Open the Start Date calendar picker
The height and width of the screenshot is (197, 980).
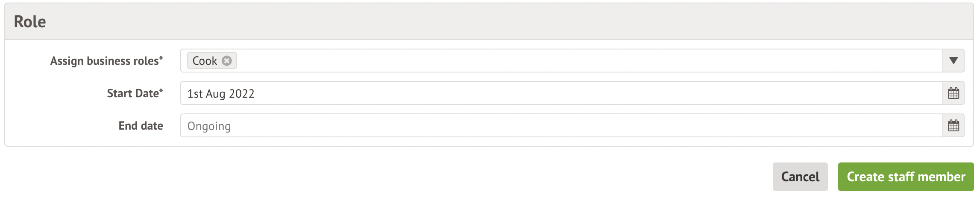coord(953,93)
